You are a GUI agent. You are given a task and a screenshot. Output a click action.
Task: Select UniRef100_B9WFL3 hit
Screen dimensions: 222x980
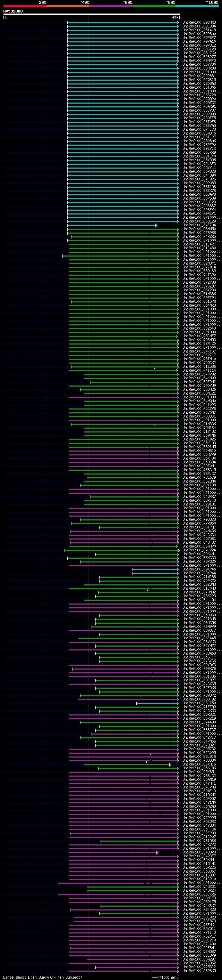[x=199, y=791]
